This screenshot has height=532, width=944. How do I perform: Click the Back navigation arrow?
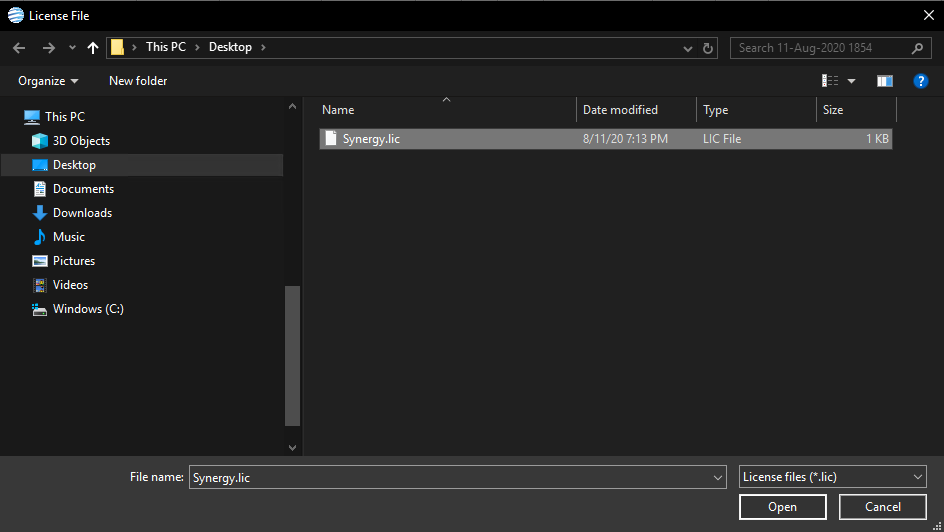click(19, 48)
